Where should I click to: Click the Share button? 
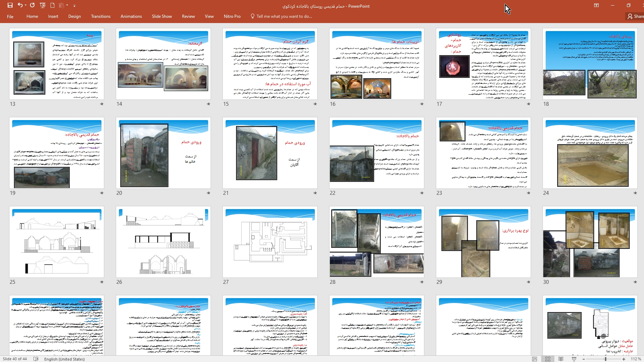pos(635,16)
